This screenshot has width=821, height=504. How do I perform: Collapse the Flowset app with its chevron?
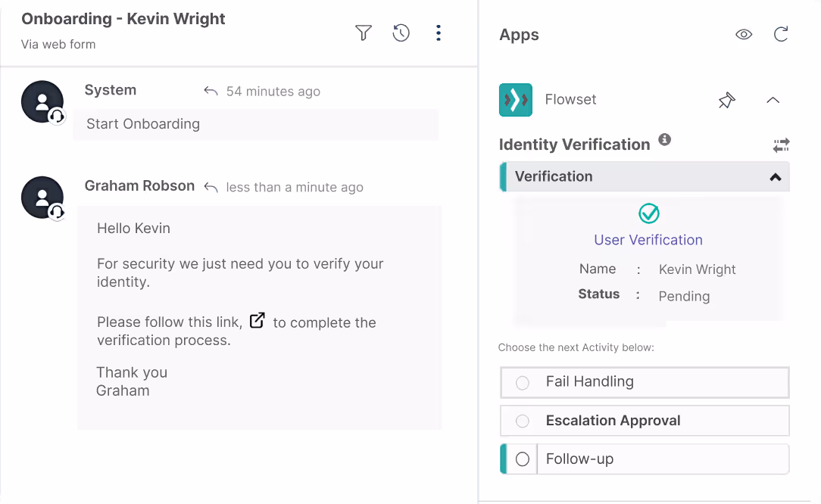(773, 99)
